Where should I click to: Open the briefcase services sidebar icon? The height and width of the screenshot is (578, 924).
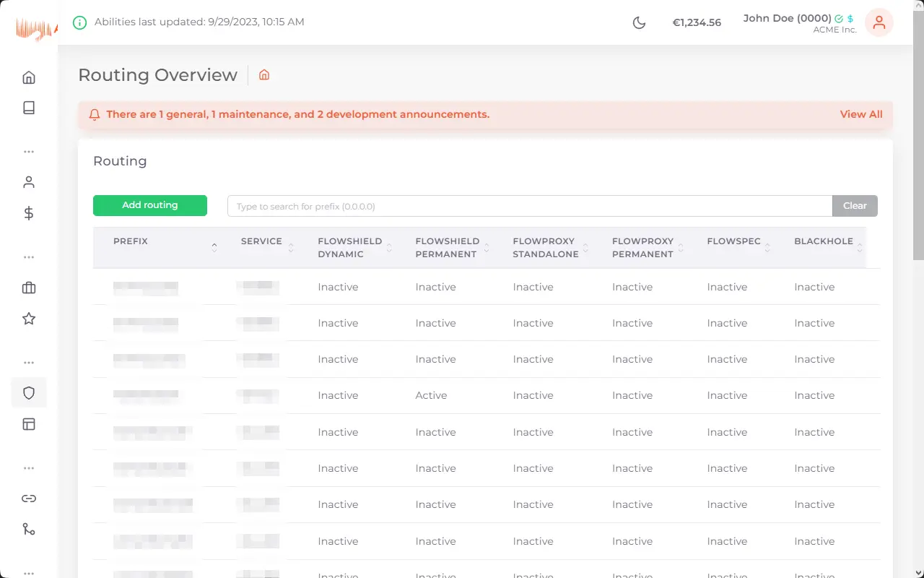(x=29, y=288)
